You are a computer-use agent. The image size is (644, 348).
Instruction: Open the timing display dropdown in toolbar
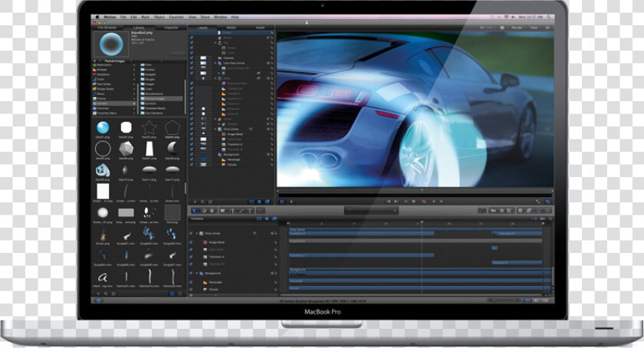(x=371, y=211)
